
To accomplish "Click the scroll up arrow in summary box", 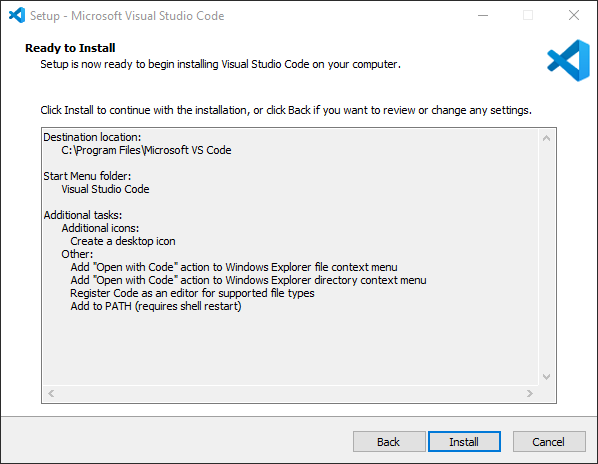I will [x=546, y=138].
